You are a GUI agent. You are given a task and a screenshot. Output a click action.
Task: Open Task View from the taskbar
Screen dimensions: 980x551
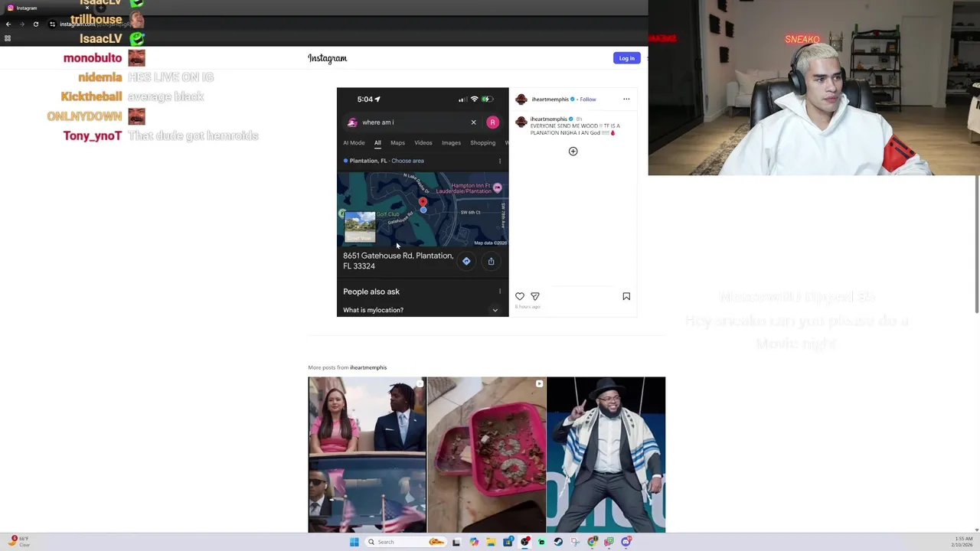[456, 542]
